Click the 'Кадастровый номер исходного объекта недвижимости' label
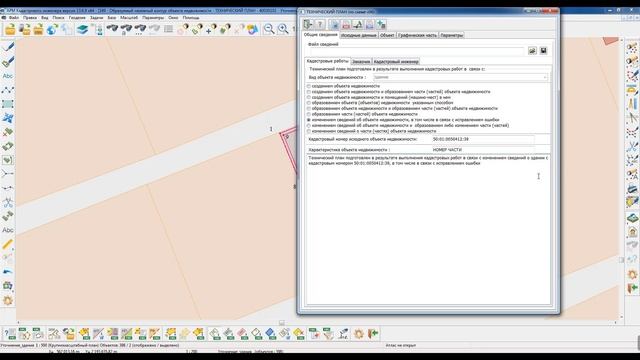This screenshot has height=360, width=640. (363, 139)
